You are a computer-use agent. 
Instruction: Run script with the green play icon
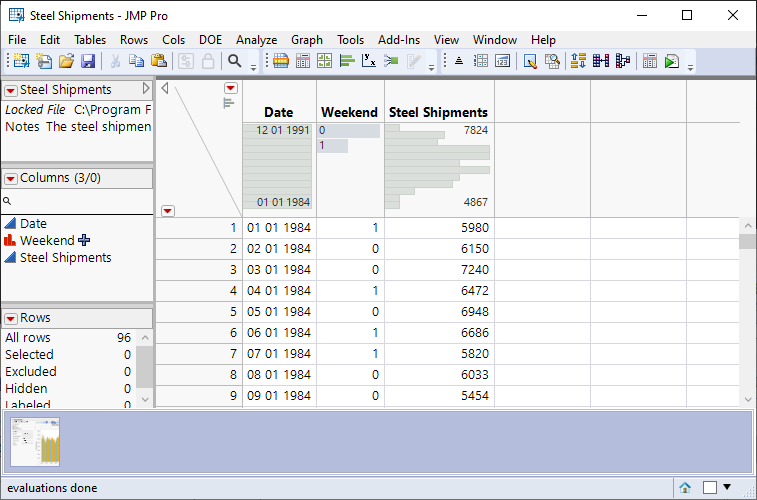(x=672, y=61)
